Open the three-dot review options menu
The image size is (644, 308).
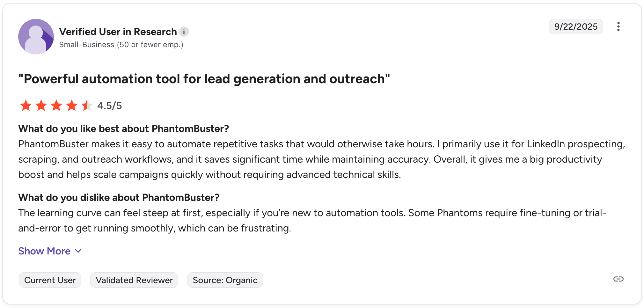pyautogui.click(x=618, y=26)
